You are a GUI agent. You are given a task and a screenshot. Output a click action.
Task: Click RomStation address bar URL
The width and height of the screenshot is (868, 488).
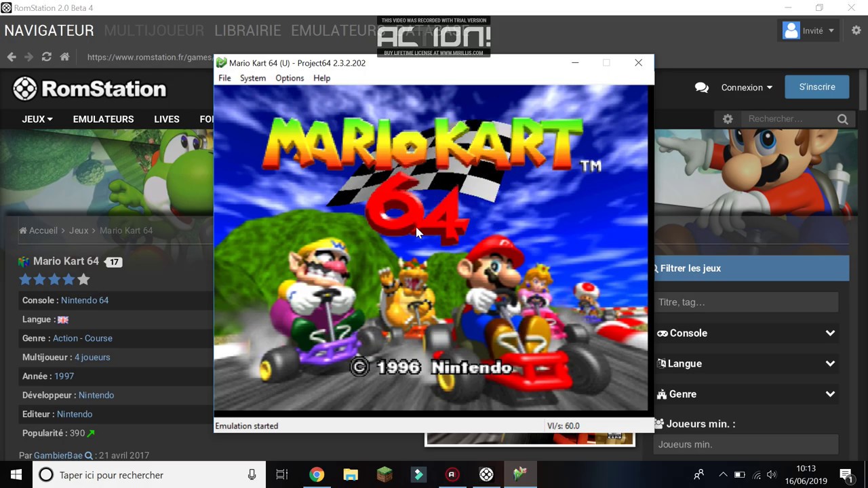[149, 57]
